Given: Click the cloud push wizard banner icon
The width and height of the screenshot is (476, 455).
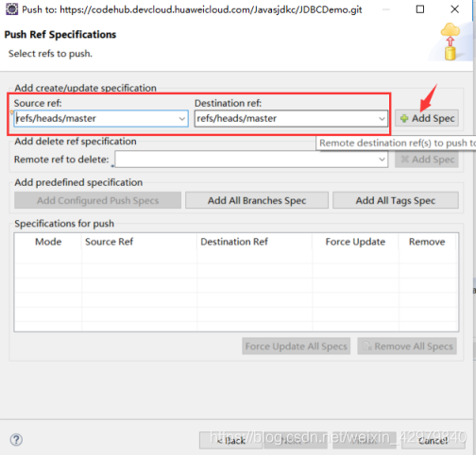Looking at the screenshot, I should click(450, 42).
